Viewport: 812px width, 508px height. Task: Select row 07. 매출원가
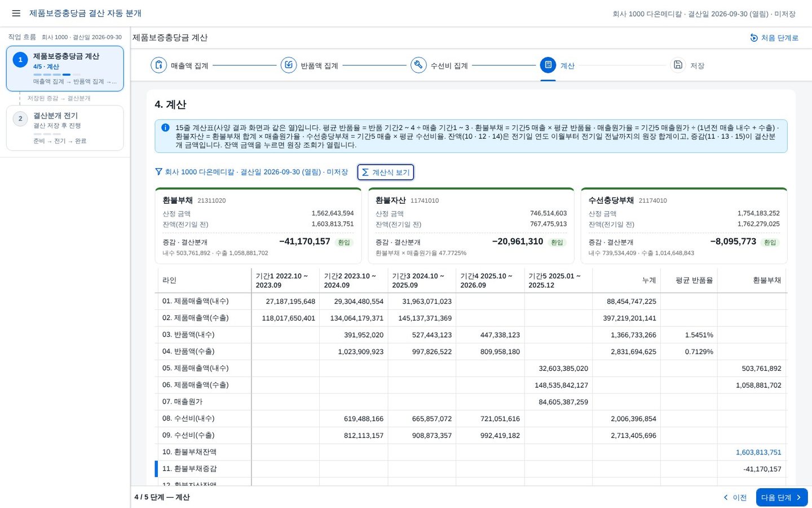(x=471, y=402)
